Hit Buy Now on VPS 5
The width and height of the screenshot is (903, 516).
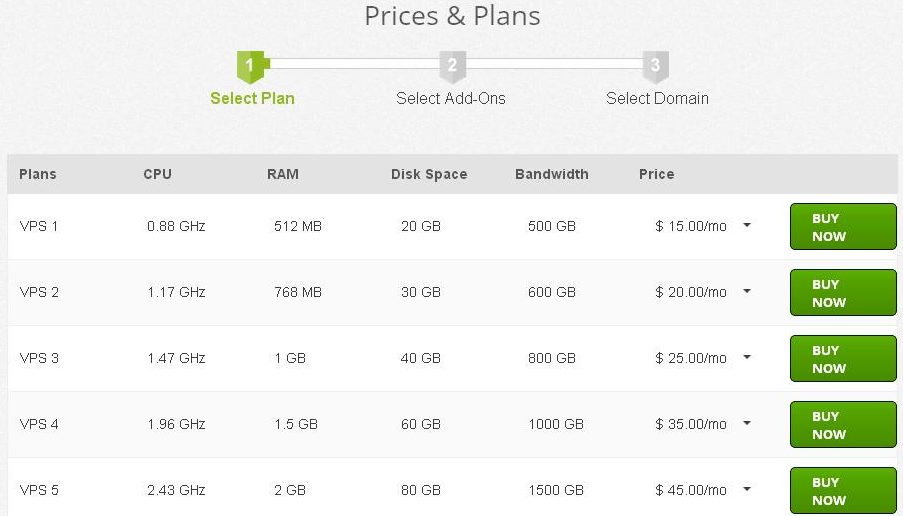click(843, 490)
